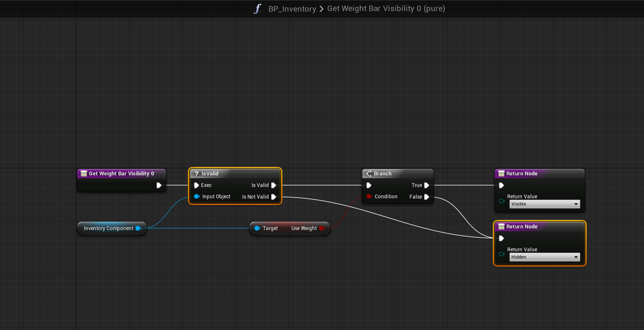
Task: Click the Target pin on Use Weight node
Action: tap(257, 228)
